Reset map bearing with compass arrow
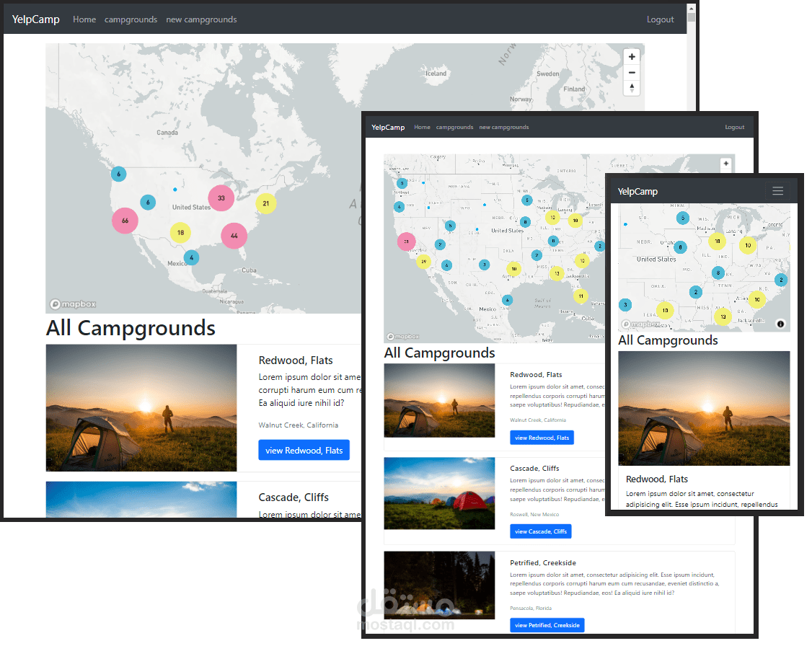 631,88
